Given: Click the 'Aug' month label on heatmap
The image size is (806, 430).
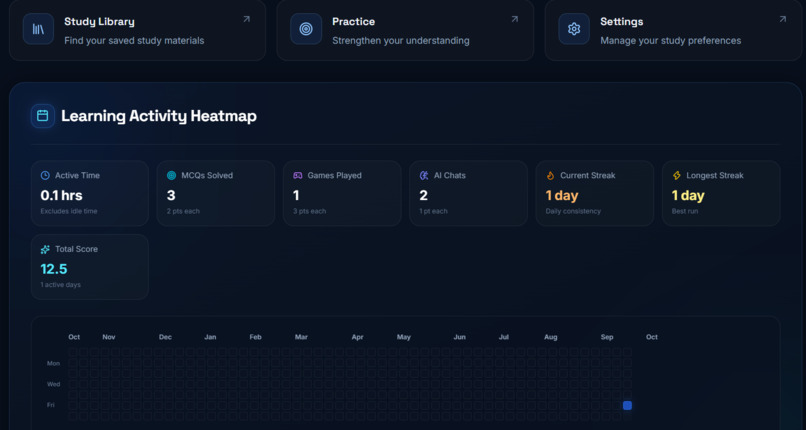Looking at the screenshot, I should (x=551, y=337).
